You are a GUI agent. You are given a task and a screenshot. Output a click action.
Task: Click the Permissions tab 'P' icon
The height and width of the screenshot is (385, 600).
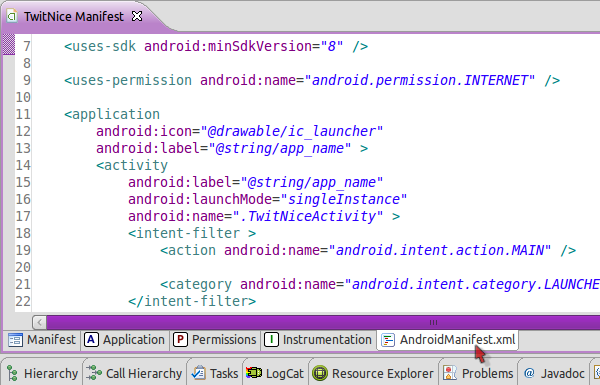[x=180, y=340]
